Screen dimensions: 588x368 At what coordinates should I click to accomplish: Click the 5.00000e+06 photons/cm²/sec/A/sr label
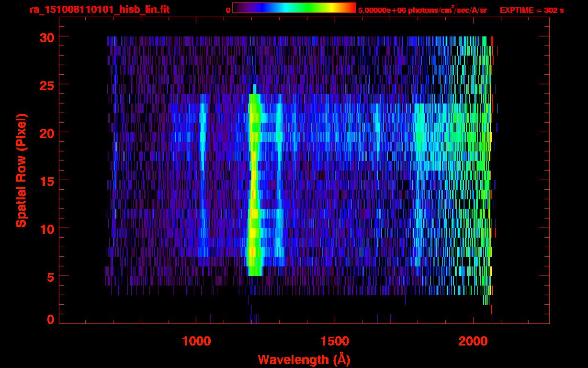pos(422,10)
